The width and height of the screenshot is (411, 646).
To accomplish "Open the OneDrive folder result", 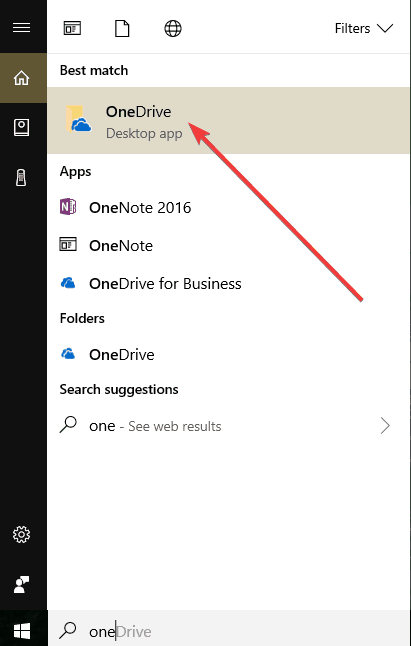I will pyautogui.click(x=229, y=354).
